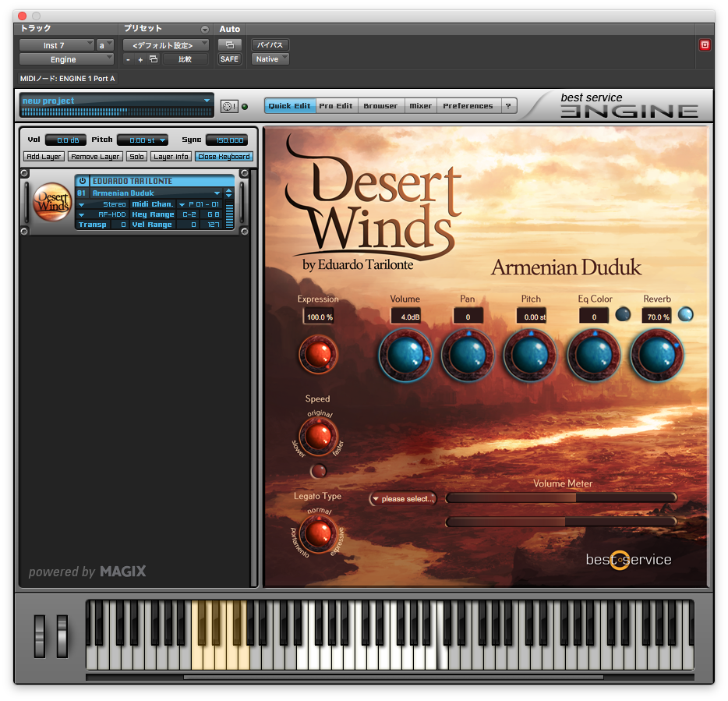Viewport: 728px width, 701px height.
Task: Switch to the Pro Edit tab
Action: (x=337, y=106)
